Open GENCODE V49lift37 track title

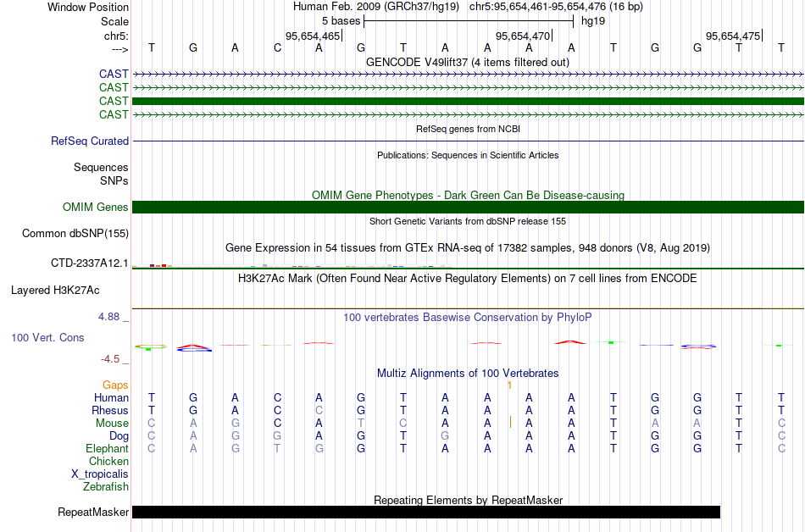(x=467, y=62)
